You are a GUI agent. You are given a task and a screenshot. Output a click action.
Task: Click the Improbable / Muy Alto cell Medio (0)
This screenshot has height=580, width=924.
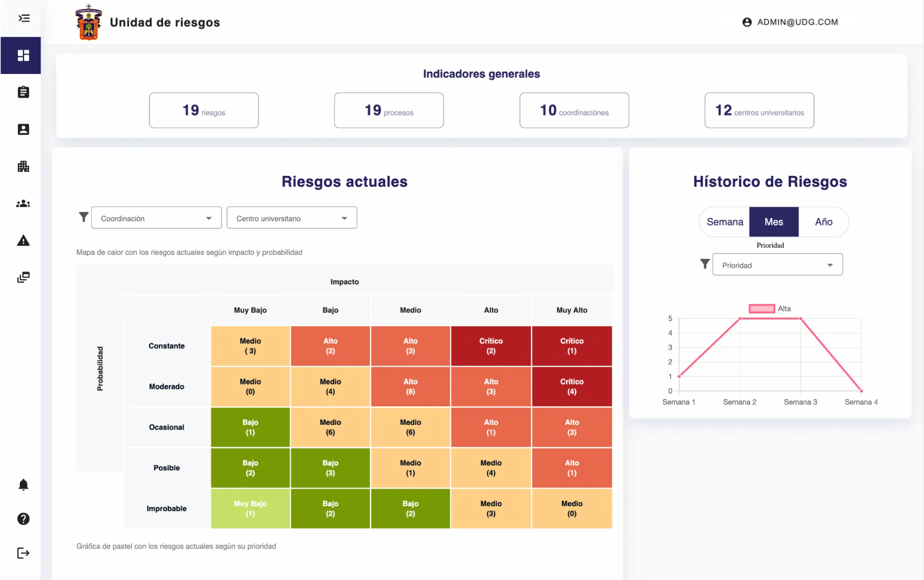coord(572,509)
